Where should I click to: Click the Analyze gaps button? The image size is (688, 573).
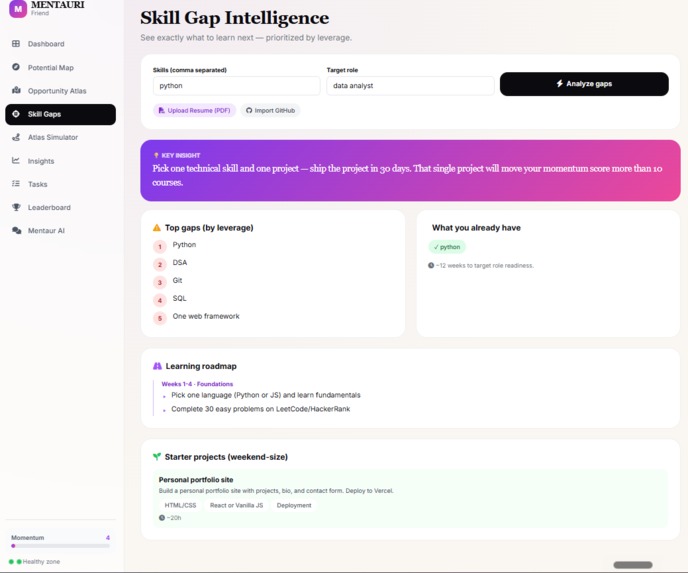[x=584, y=84]
